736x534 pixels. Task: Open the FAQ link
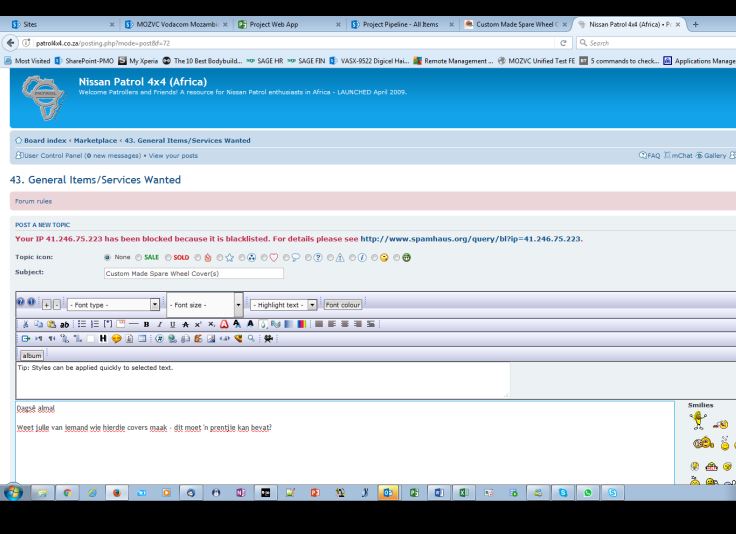pyautogui.click(x=650, y=155)
